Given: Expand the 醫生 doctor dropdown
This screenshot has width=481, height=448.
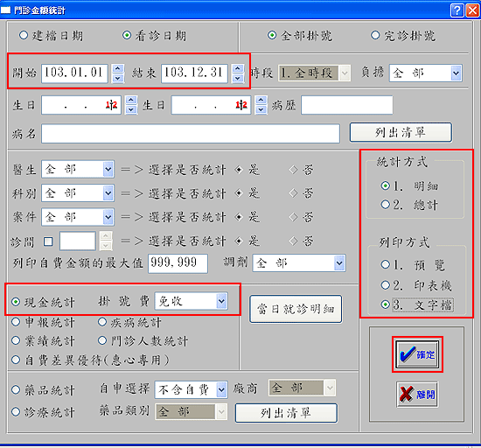Looking at the screenshot, I should point(108,169).
